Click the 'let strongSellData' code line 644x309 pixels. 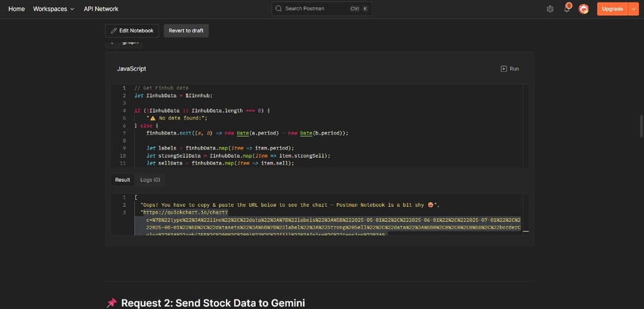[238, 156]
